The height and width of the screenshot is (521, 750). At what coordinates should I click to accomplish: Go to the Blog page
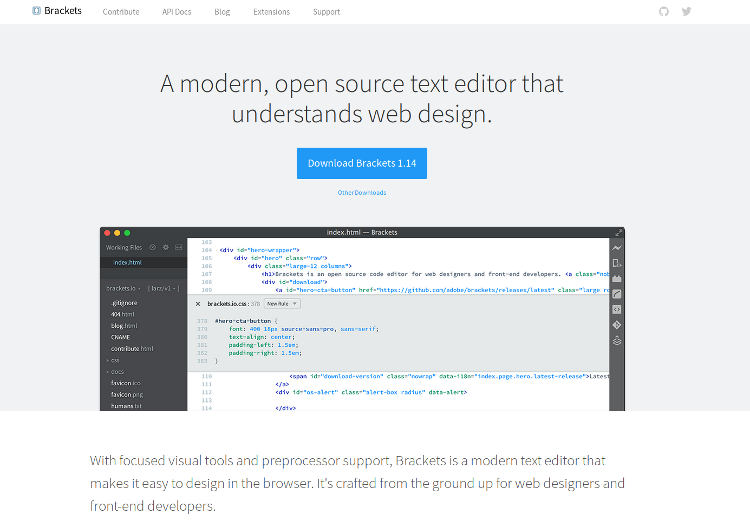tap(222, 12)
